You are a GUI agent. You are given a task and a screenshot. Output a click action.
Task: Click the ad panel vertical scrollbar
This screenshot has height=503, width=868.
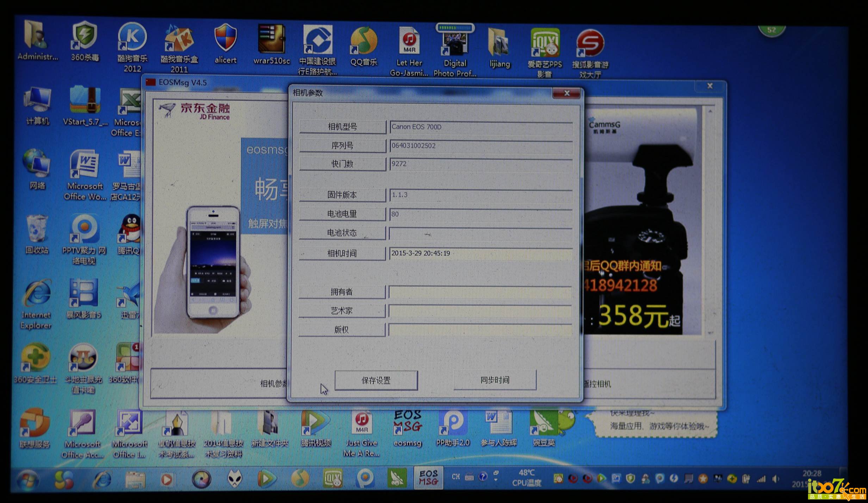point(710,222)
